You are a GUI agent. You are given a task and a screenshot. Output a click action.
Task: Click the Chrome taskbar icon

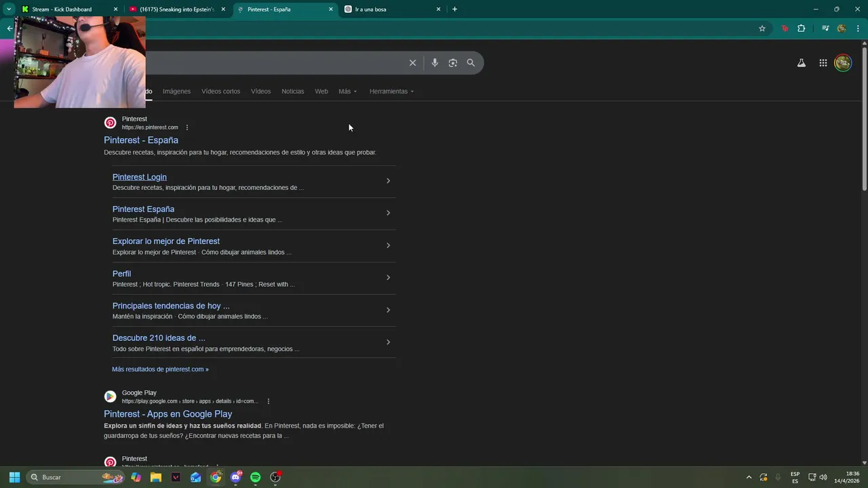216,477
